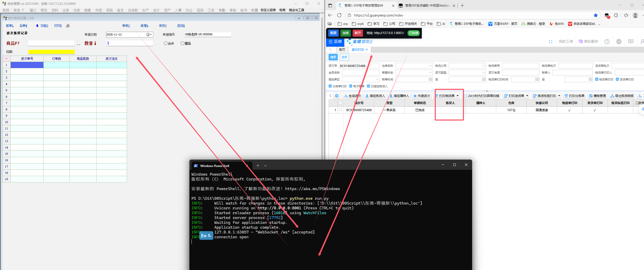The height and width of the screenshot is (270, 644).
Task: Click the fullscreen icon in Guanyi header
Action: [x=550, y=42]
